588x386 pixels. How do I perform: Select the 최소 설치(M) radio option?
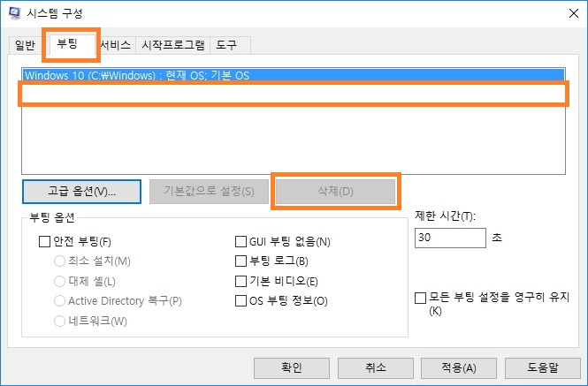coord(59,261)
